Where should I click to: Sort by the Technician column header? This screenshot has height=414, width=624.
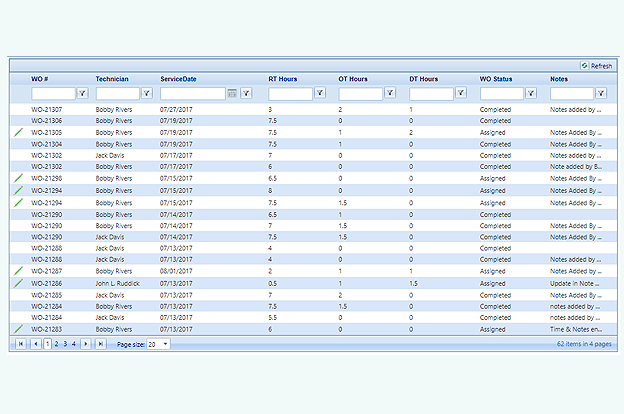[x=112, y=78]
